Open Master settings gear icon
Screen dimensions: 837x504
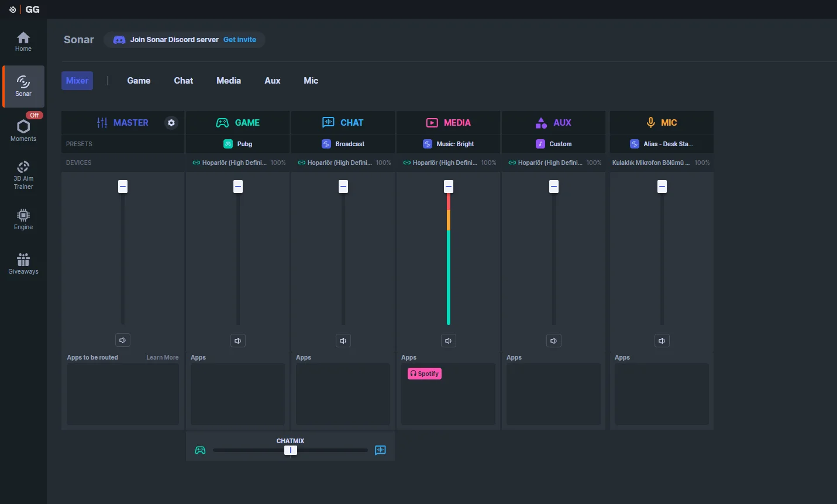click(x=171, y=123)
